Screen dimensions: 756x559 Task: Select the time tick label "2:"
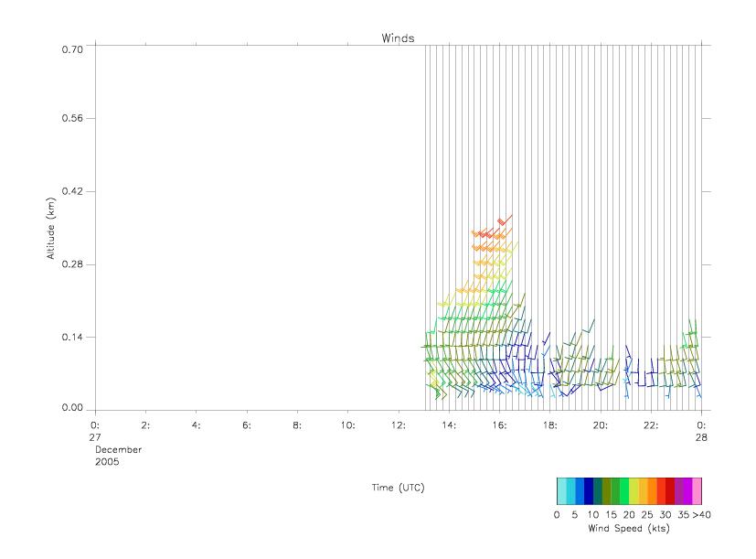pos(145,425)
